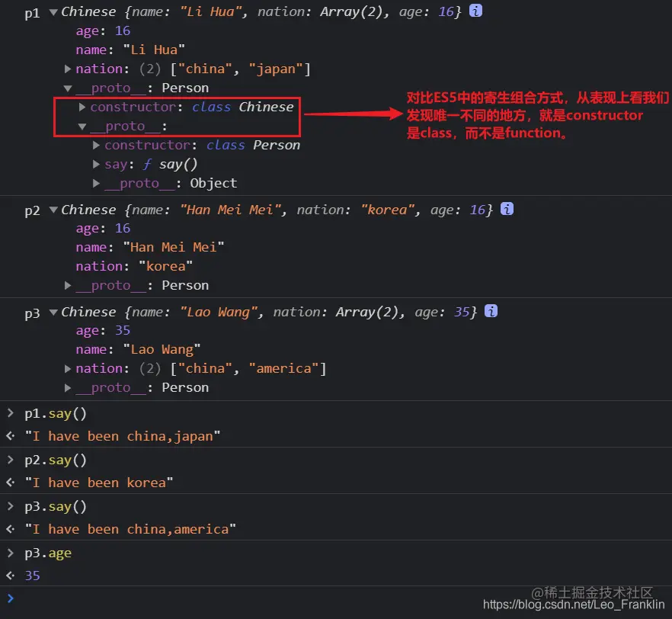Click the p1.say() command line

(x=56, y=414)
